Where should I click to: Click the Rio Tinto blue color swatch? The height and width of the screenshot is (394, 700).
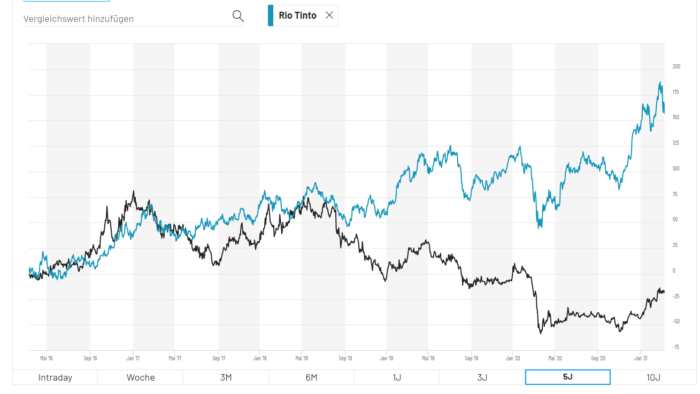[271, 15]
